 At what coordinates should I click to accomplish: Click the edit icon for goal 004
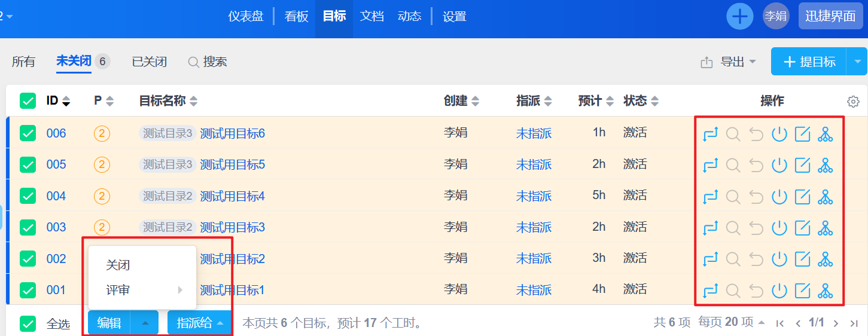(802, 197)
